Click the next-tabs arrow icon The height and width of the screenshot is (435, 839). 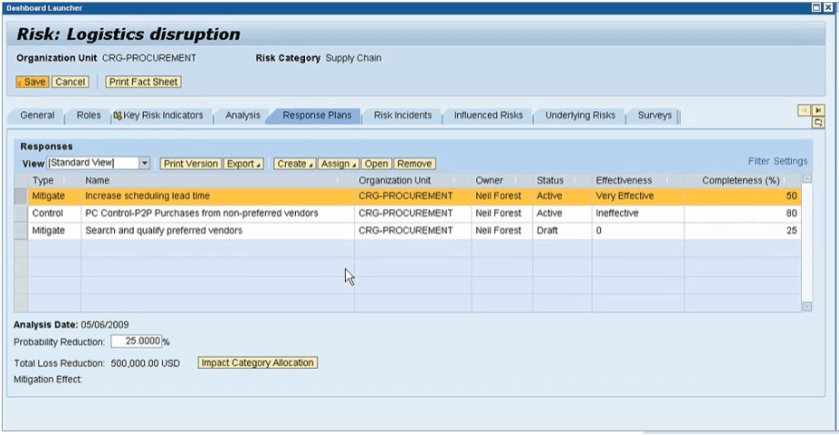pos(818,110)
